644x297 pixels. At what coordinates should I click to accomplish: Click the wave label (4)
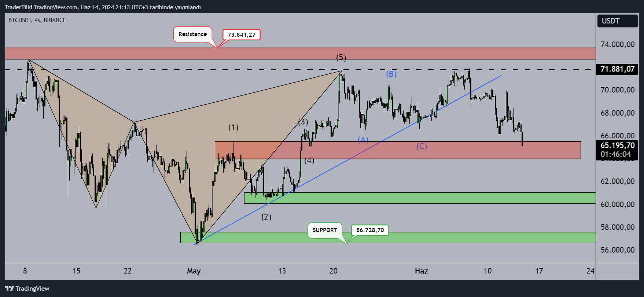[x=309, y=160]
